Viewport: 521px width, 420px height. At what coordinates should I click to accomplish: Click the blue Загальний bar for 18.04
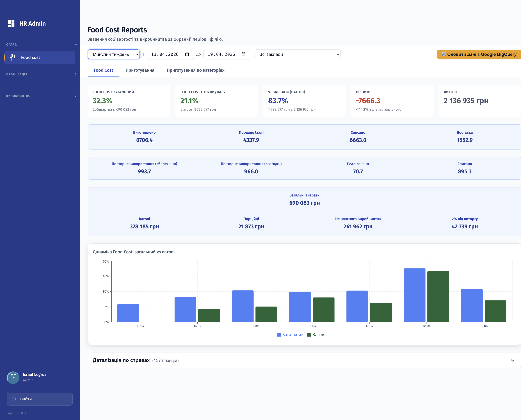click(x=414, y=295)
